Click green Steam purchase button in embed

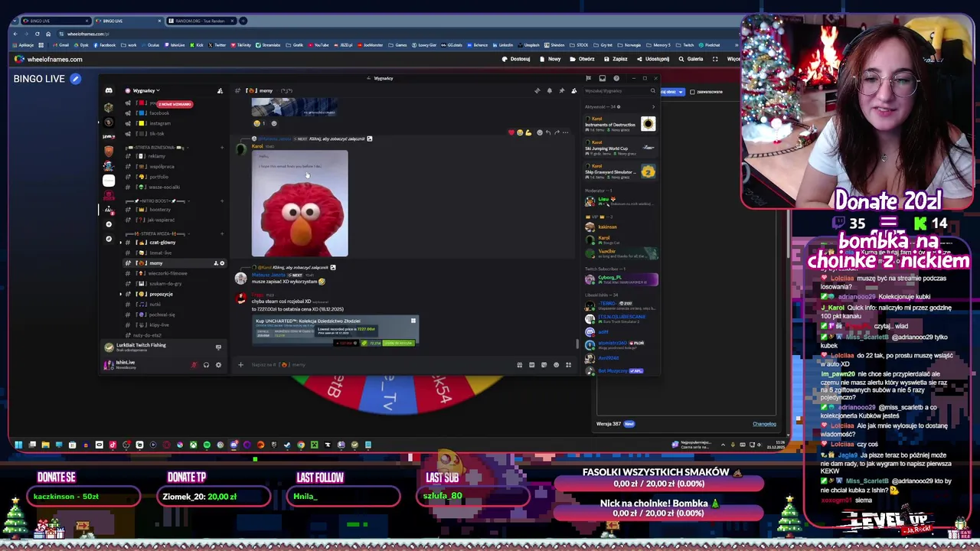398,343
